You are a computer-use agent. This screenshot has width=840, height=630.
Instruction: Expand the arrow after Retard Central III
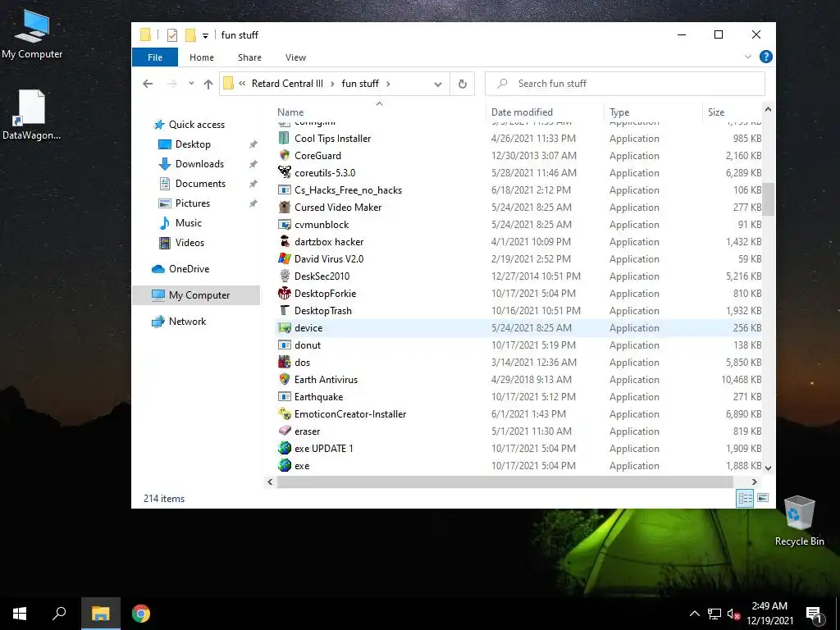pos(333,84)
